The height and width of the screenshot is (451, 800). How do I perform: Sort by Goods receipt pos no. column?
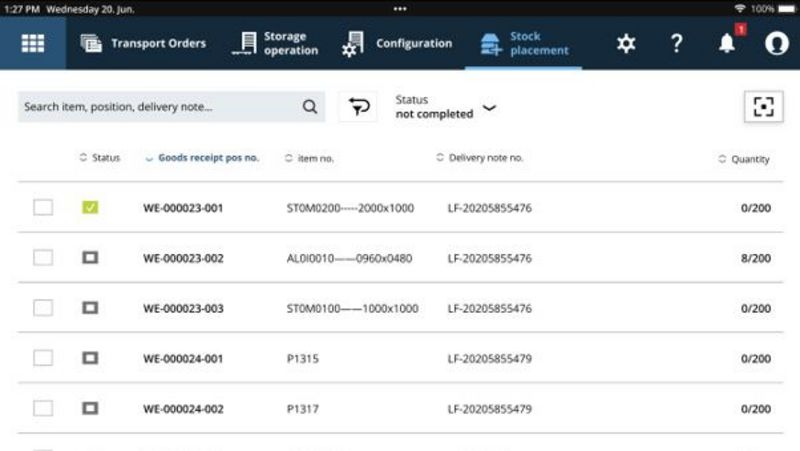208,158
